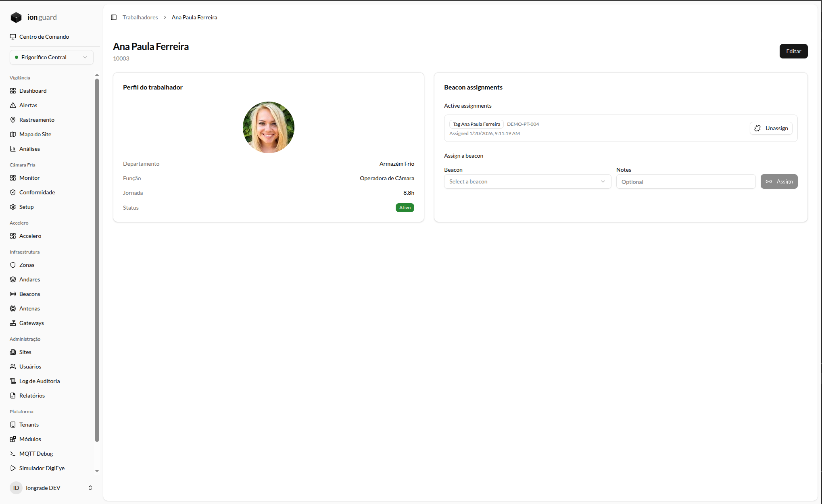
Task: Click the Assigned 1/20/2026 timestamp
Action: click(x=484, y=133)
